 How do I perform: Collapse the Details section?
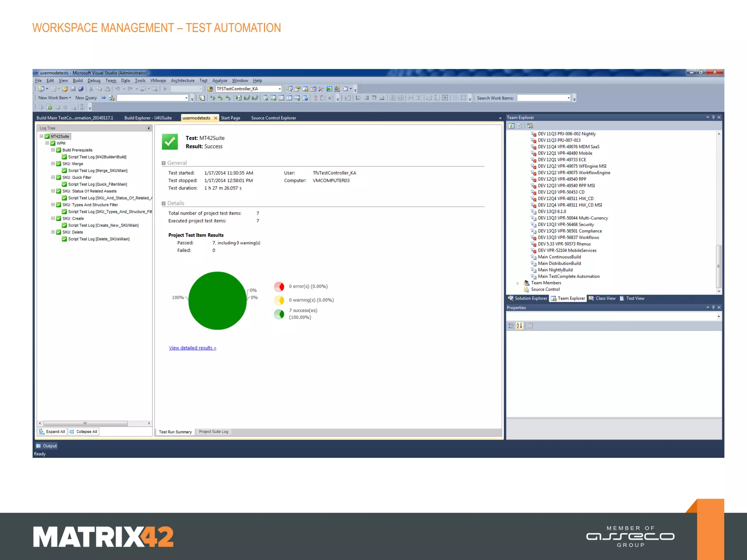click(x=164, y=203)
